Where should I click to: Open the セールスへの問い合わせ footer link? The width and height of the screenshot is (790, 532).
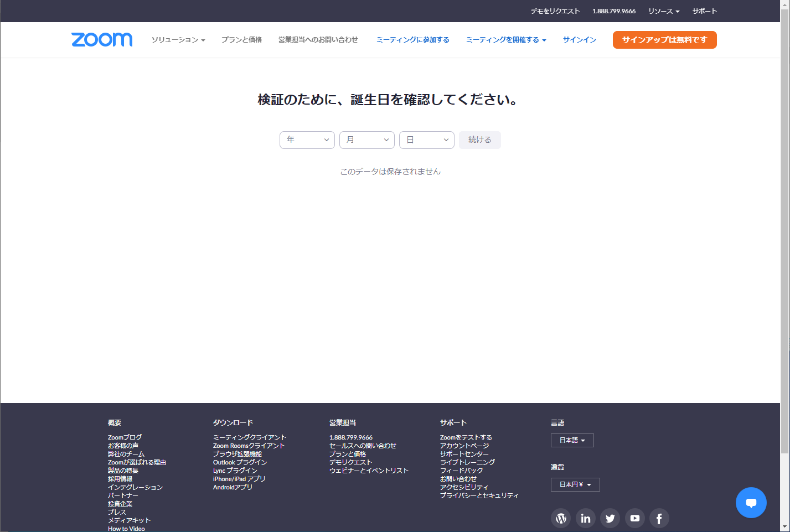363,446
